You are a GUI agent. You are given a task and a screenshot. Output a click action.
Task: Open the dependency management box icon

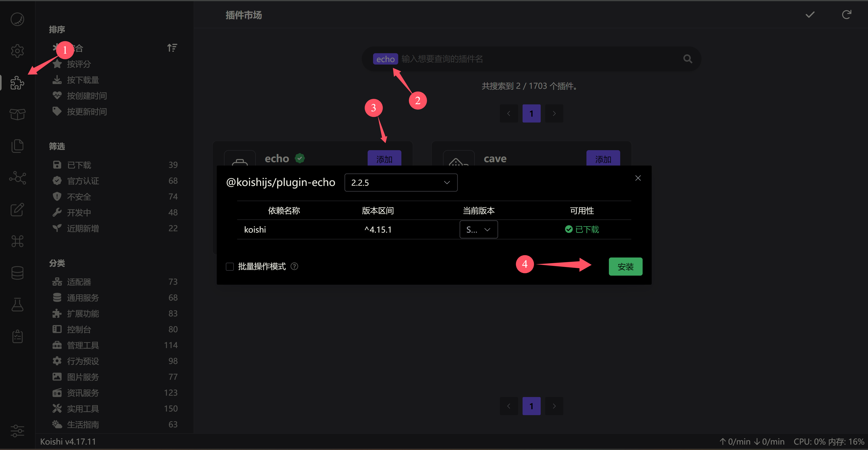17,114
